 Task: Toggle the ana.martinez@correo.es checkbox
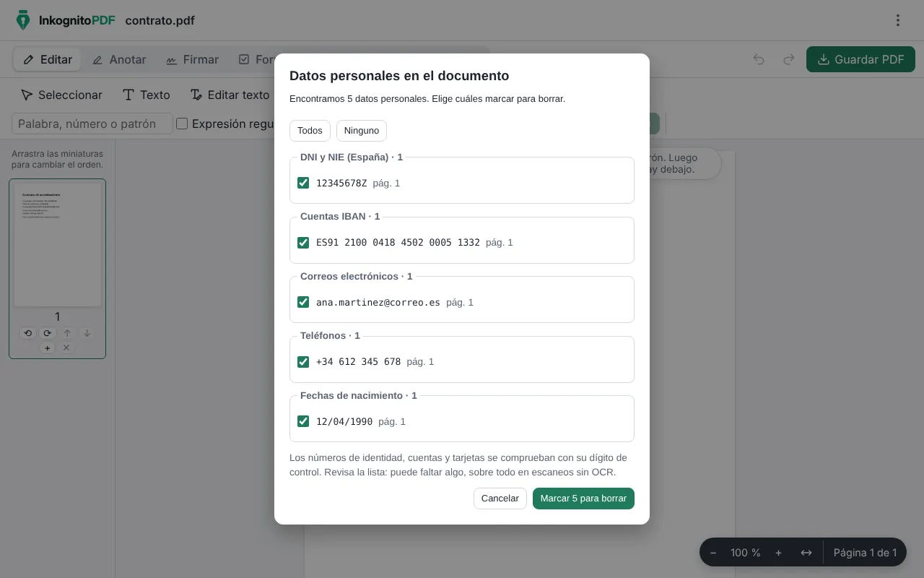(x=303, y=302)
